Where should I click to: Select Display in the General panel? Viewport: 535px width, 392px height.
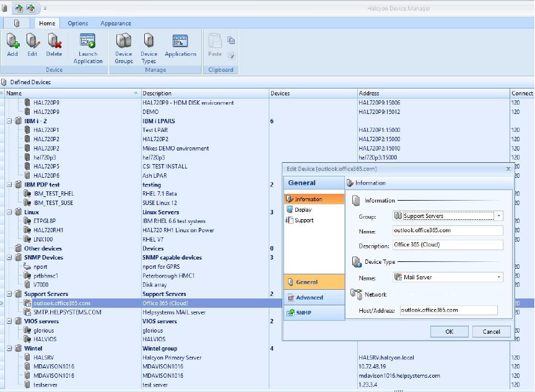tap(303, 210)
